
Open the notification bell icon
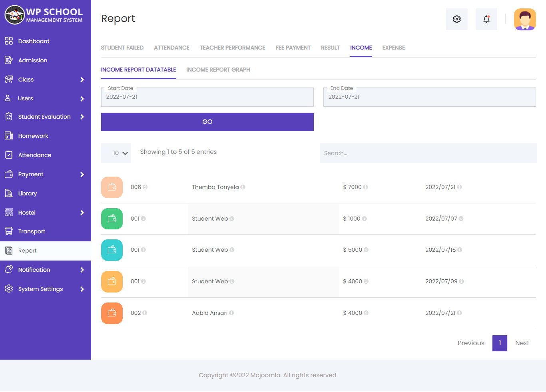(x=486, y=19)
